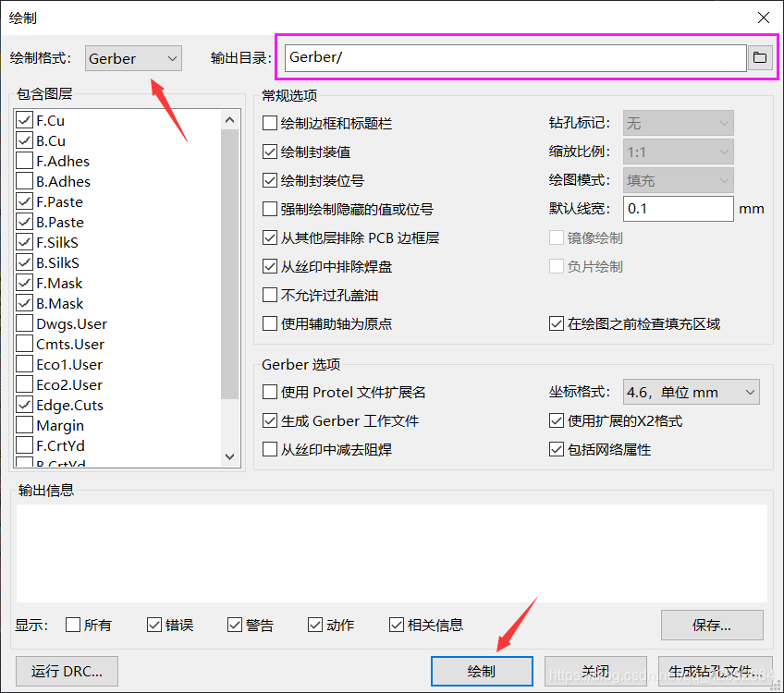Image resolution: width=784 pixels, height=693 pixels.
Task: Enable the Eco1.User layer
Action: click(24, 364)
